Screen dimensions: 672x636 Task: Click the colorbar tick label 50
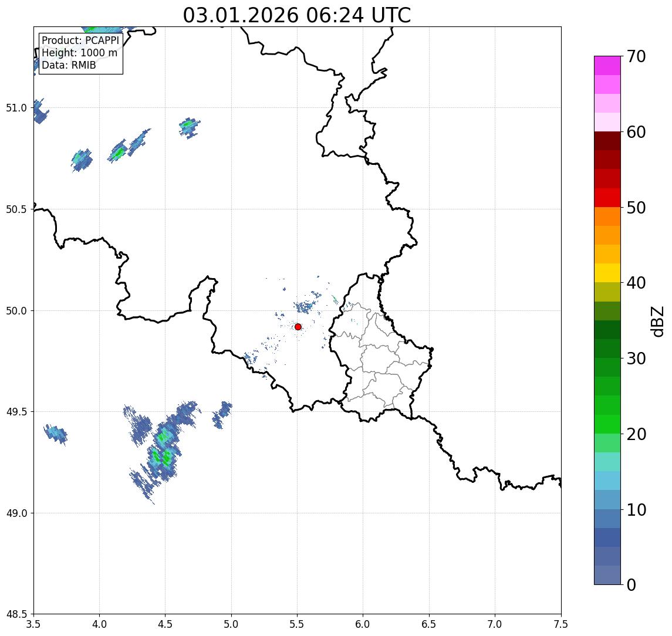(636, 208)
